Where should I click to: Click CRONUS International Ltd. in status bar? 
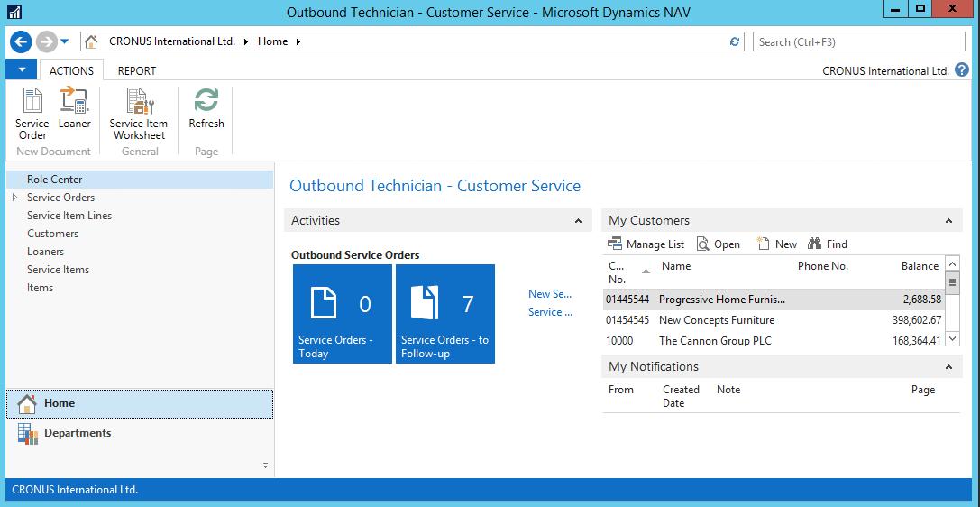click(75, 490)
